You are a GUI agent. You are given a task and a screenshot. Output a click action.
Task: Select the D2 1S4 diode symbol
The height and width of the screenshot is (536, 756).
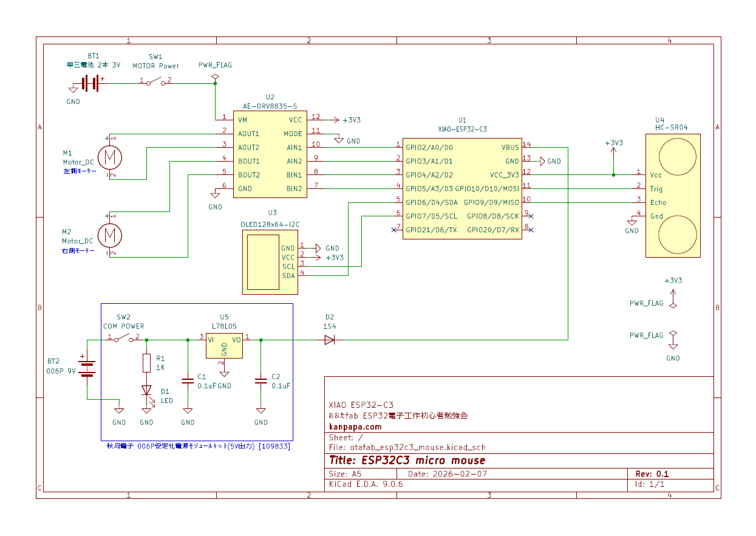click(x=330, y=339)
